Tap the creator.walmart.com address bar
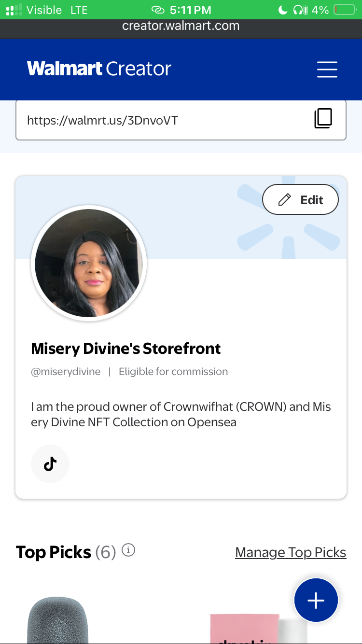The height and width of the screenshot is (644, 362). (181, 26)
